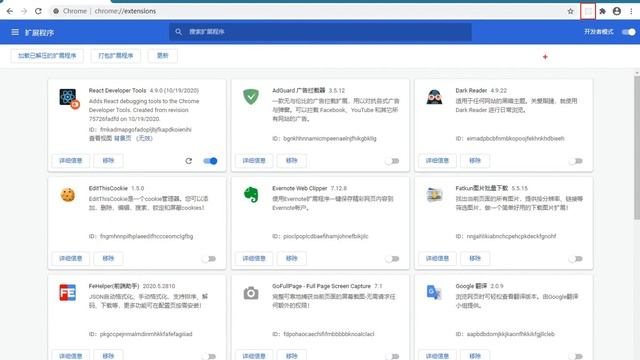Screen dimensions: 640x360
Task: Click the GoFullPage camera icon
Action: (x=251, y=293)
